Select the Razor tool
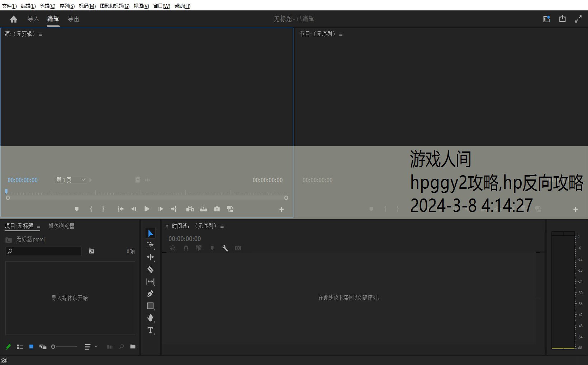 150,270
